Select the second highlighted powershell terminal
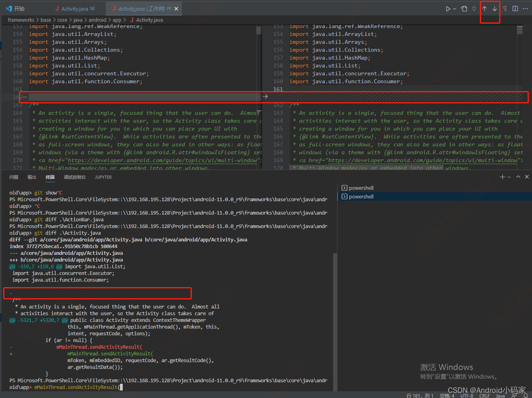 click(x=435, y=196)
